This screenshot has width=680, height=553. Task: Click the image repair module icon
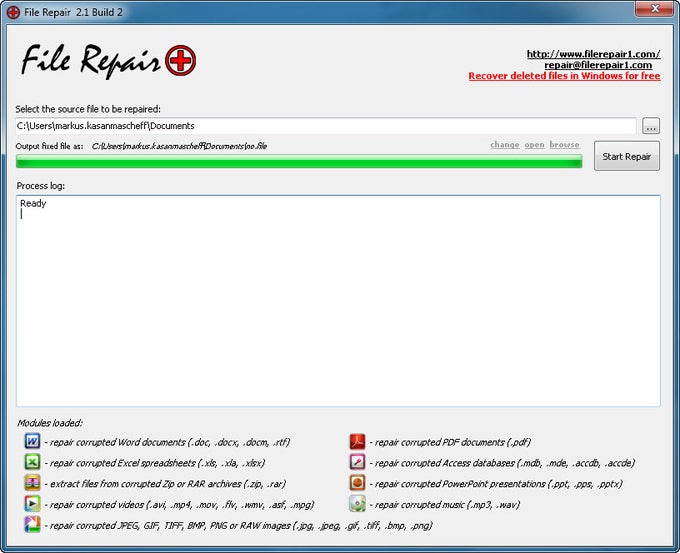pos(33,524)
